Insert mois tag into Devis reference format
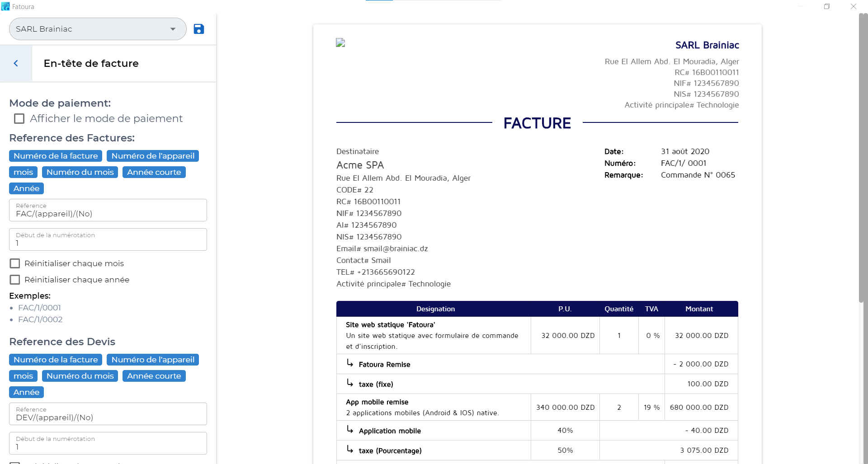 click(x=23, y=376)
